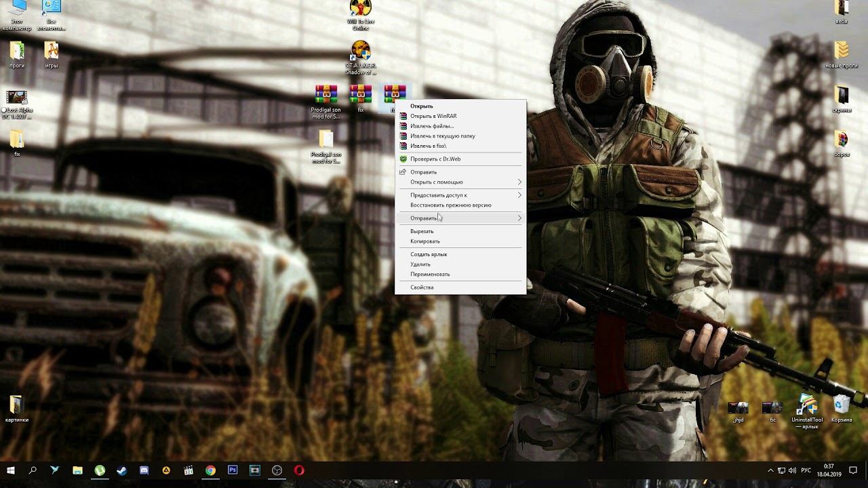The height and width of the screenshot is (488, 868).
Task: Launch Photoshop from the taskbar
Action: coord(233,470)
